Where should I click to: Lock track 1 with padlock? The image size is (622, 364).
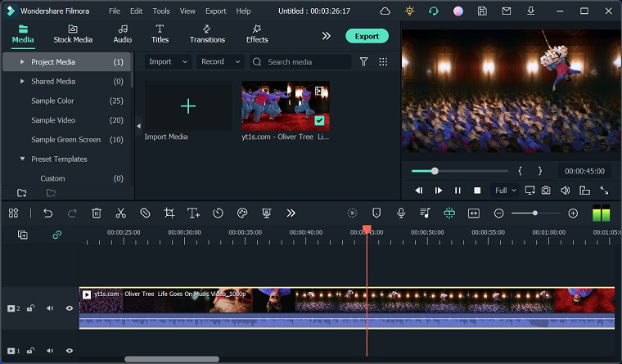click(x=30, y=351)
